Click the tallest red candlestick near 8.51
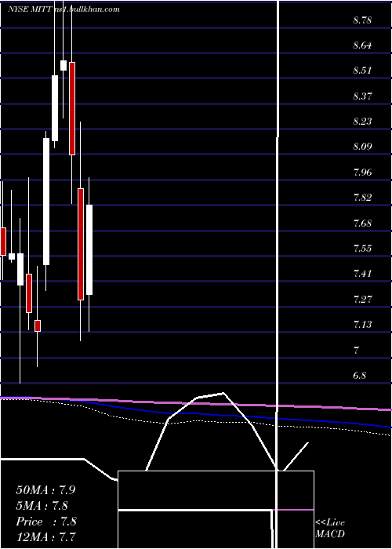This screenshot has width=392, height=549. point(72,108)
